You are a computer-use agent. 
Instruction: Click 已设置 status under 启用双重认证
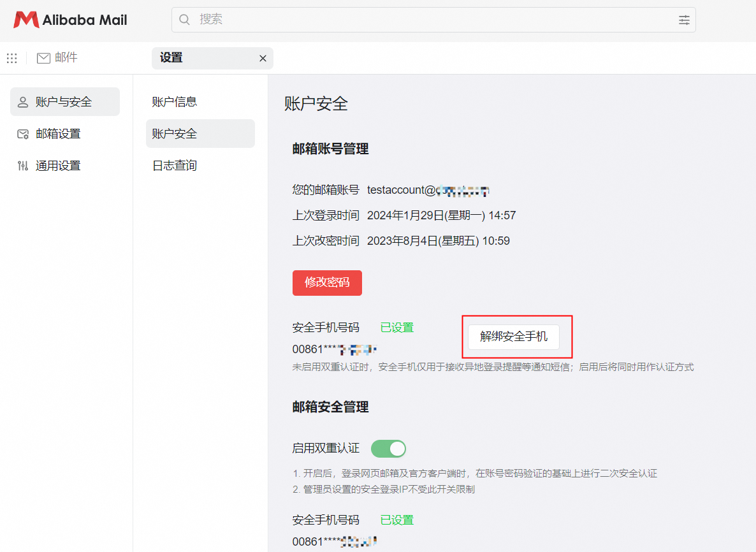[396, 520]
